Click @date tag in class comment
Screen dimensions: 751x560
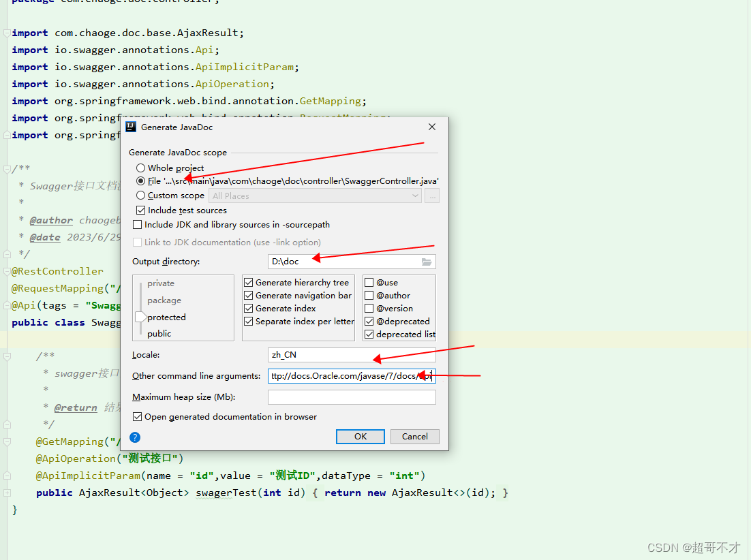tap(45, 237)
